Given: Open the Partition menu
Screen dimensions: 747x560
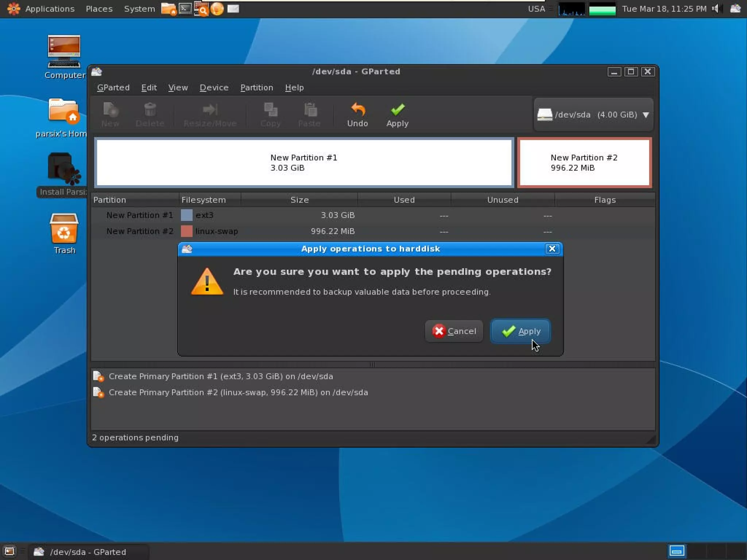Looking at the screenshot, I should tap(256, 87).
